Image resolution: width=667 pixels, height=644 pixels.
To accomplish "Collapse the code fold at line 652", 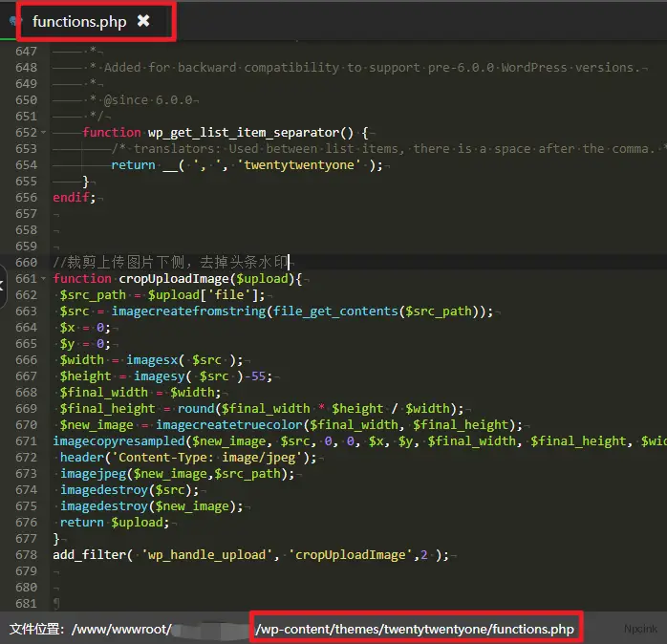I will click(x=43, y=133).
